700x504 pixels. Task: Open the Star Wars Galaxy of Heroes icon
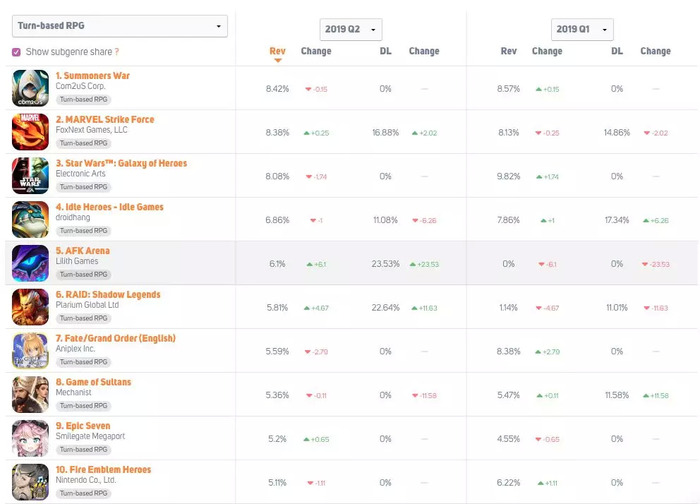(x=30, y=175)
